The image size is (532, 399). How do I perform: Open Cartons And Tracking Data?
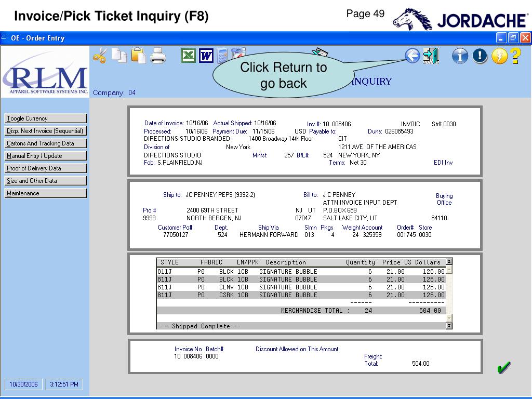[46, 143]
